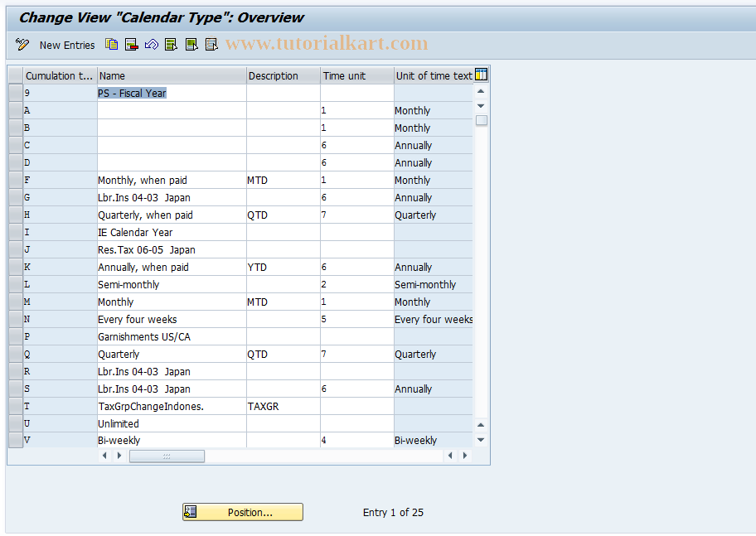Click the left horizontal scroll-right arrow

(119, 456)
